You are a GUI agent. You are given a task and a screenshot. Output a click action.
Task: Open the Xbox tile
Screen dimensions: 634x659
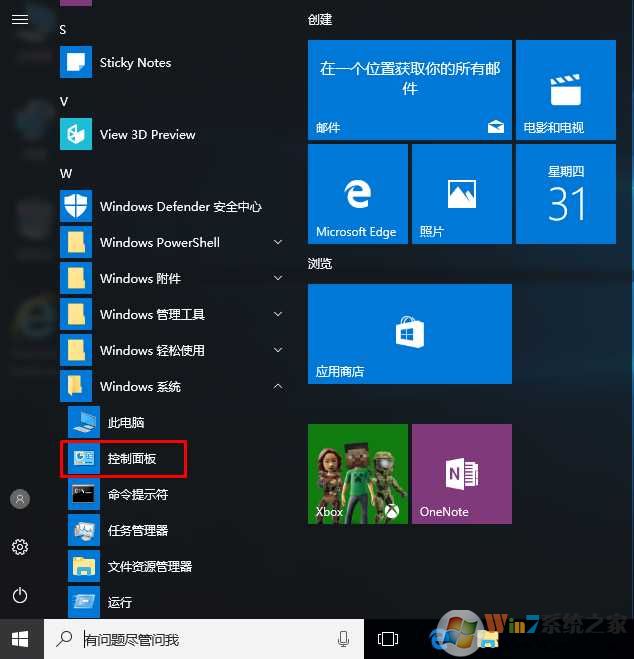pos(357,473)
